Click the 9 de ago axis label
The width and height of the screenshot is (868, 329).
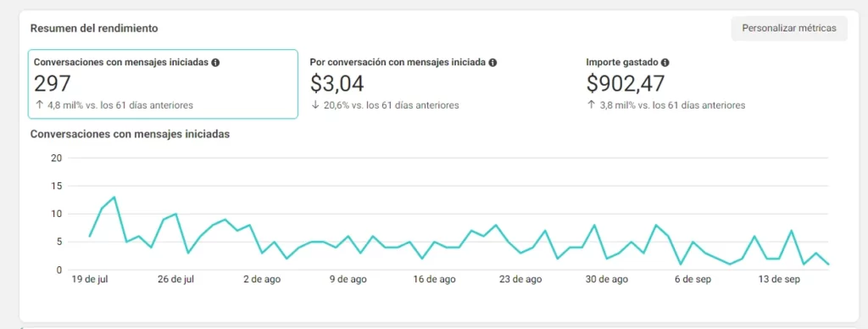[x=348, y=280]
